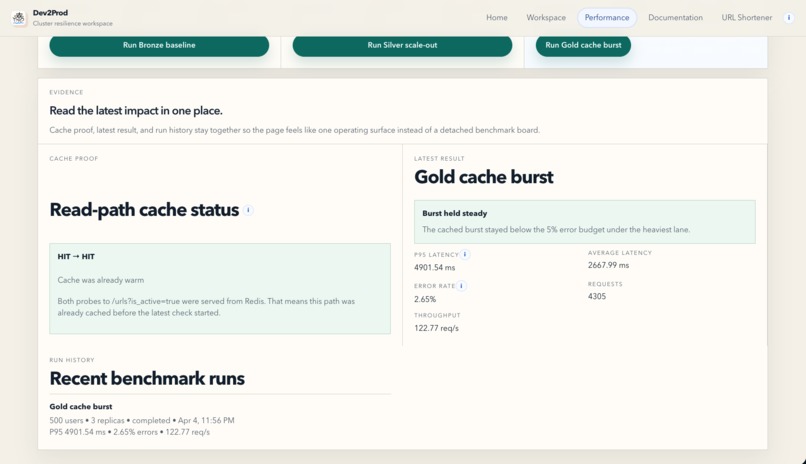Click the 'Cluster resilience workspace' subtitle
This screenshot has width=806, height=464.
point(72,24)
